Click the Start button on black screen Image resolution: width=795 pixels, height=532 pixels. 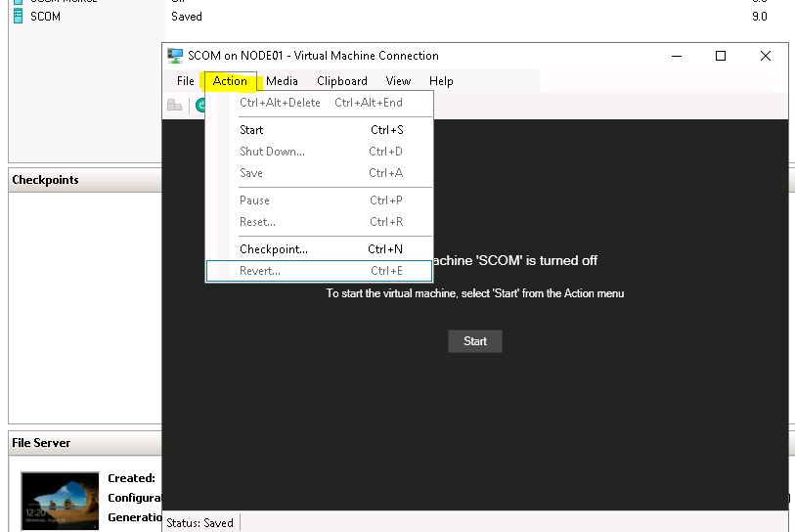475,341
